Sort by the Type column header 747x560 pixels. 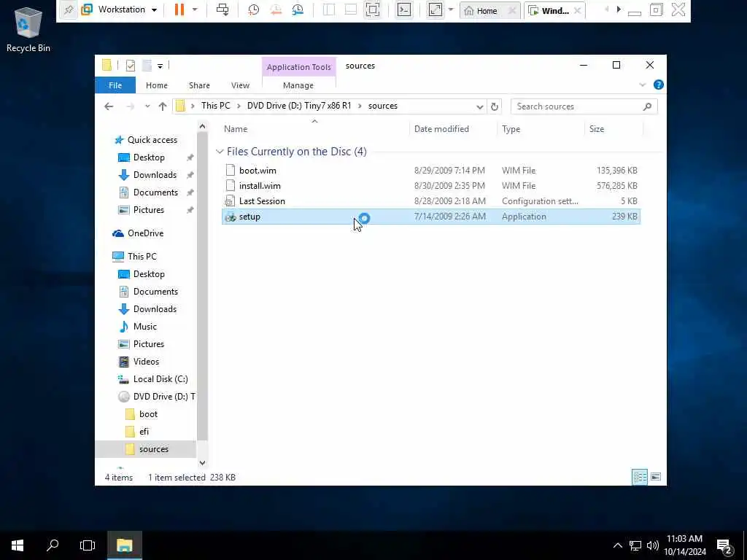coord(541,129)
